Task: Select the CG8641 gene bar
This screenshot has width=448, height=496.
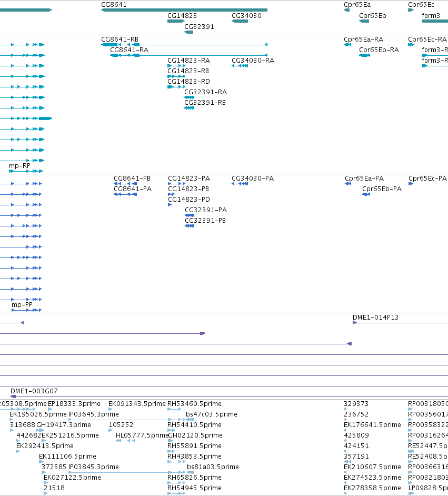Action: pyautogui.click(x=184, y=10)
